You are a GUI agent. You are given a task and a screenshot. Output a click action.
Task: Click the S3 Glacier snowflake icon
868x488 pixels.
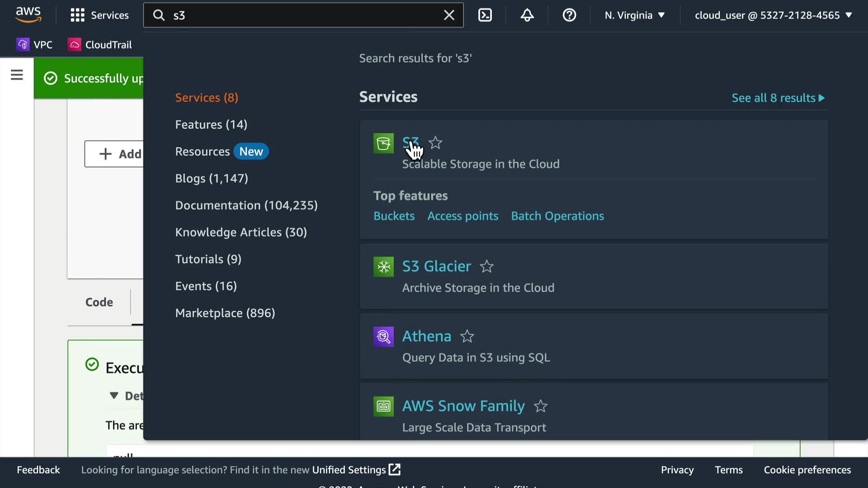tap(383, 267)
